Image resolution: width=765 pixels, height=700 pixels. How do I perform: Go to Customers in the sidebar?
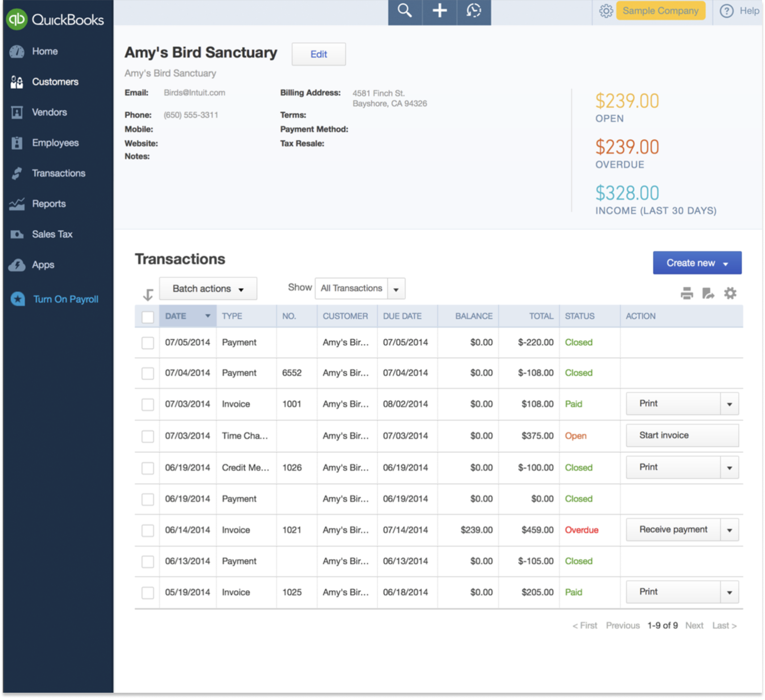[55, 81]
